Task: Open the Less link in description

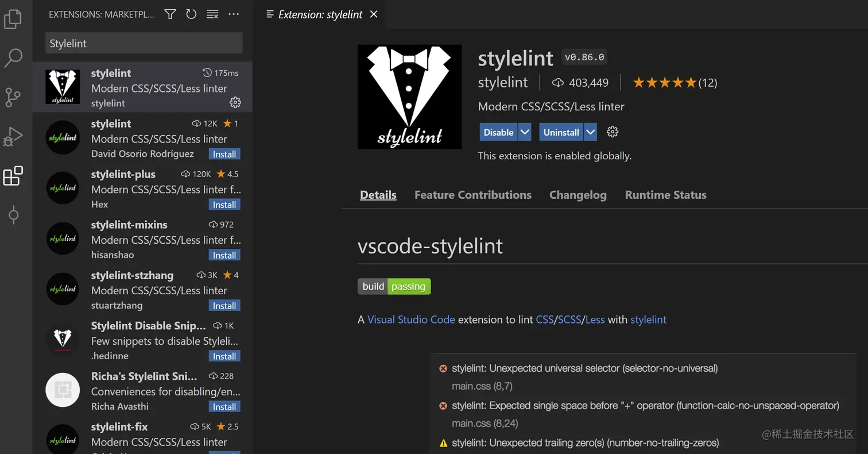Action: [x=595, y=320]
